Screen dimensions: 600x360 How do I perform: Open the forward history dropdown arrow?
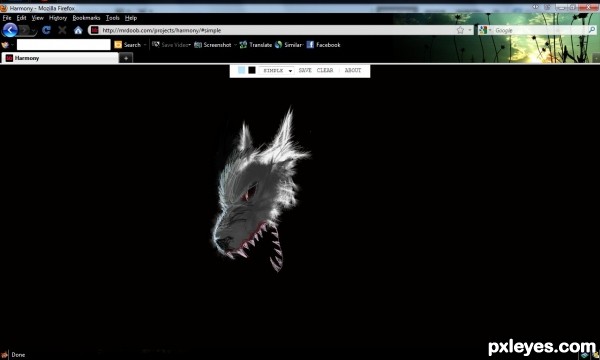(x=34, y=31)
